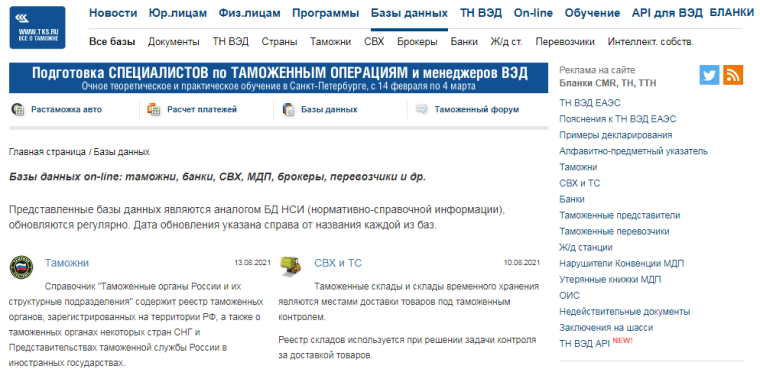Switch to the Брокеры sub-tab
The height and width of the screenshot is (369, 760).
(417, 42)
